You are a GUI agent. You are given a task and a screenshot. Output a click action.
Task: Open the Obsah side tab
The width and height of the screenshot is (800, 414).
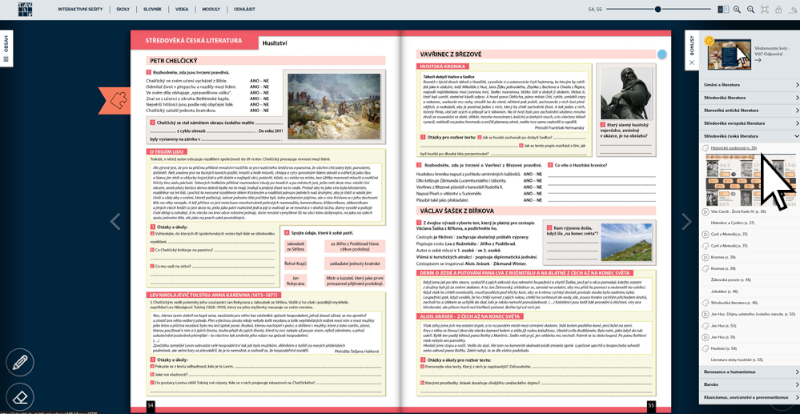coord(6,48)
